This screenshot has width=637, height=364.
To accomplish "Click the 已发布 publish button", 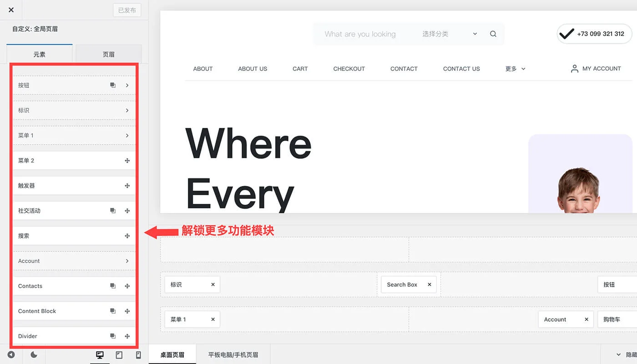I will click(127, 10).
